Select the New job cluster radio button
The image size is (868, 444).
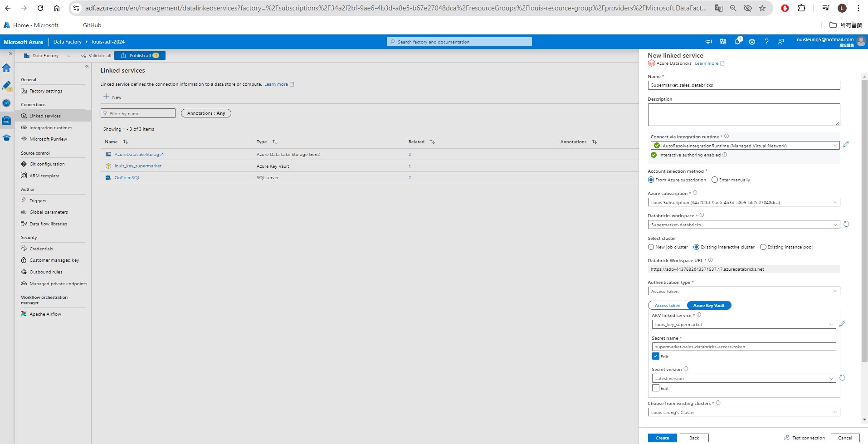651,247
